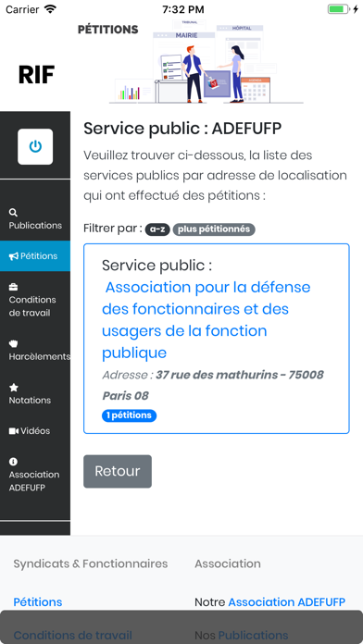Open the footer Publications link

253,635
